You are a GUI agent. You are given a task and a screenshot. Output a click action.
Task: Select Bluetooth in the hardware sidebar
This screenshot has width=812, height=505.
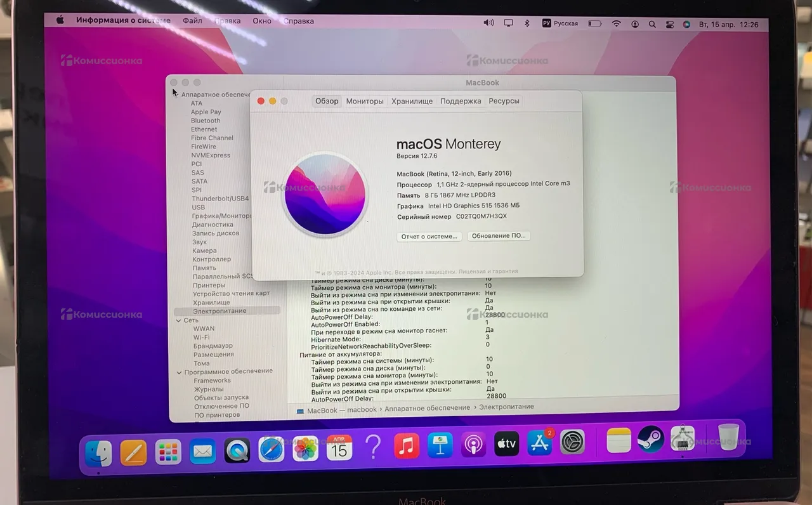point(206,121)
